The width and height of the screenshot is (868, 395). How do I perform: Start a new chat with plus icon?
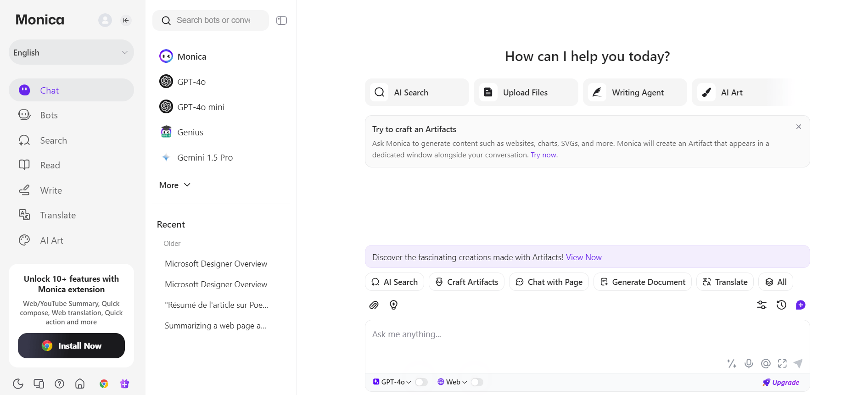pyautogui.click(x=801, y=305)
